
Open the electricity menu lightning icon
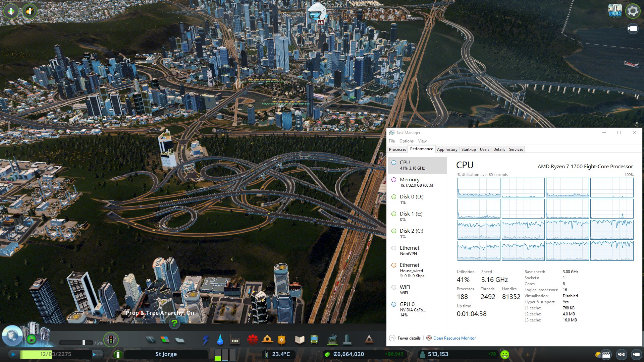pyautogui.click(x=206, y=340)
